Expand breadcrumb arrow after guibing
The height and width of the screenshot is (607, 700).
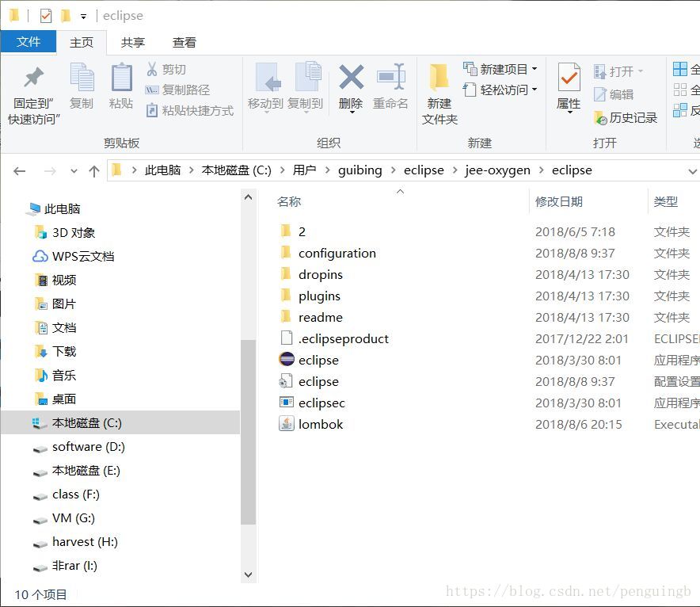click(393, 170)
